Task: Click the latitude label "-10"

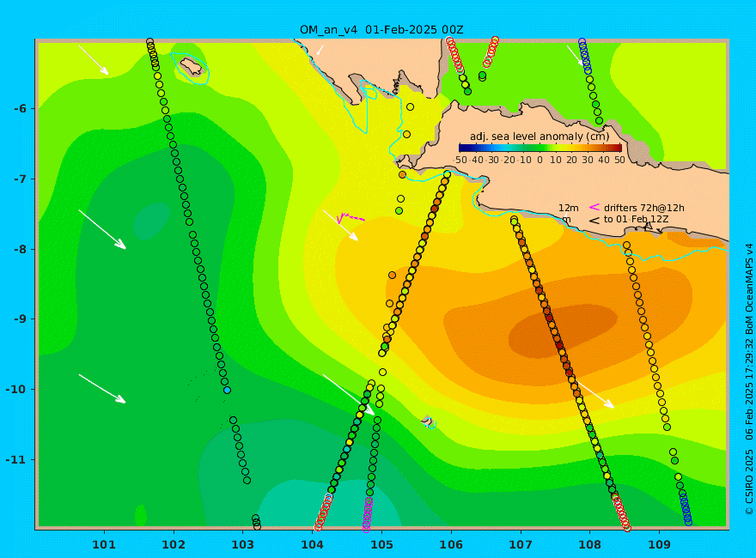Action: [16, 390]
